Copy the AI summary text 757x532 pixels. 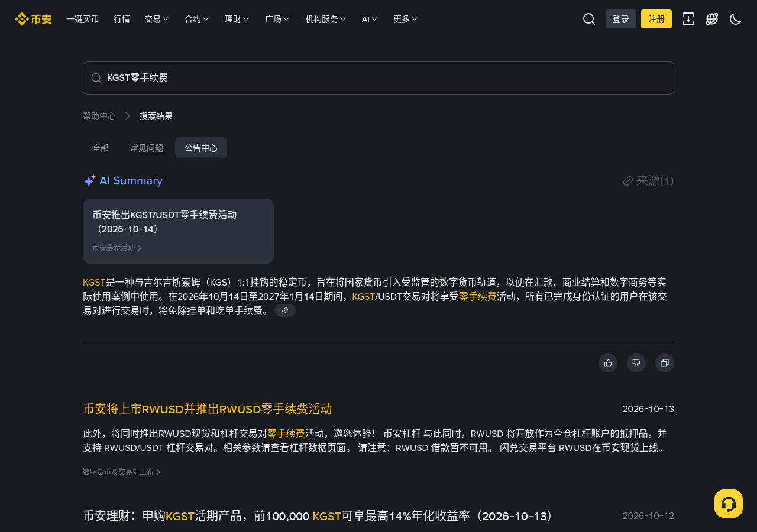coord(665,363)
